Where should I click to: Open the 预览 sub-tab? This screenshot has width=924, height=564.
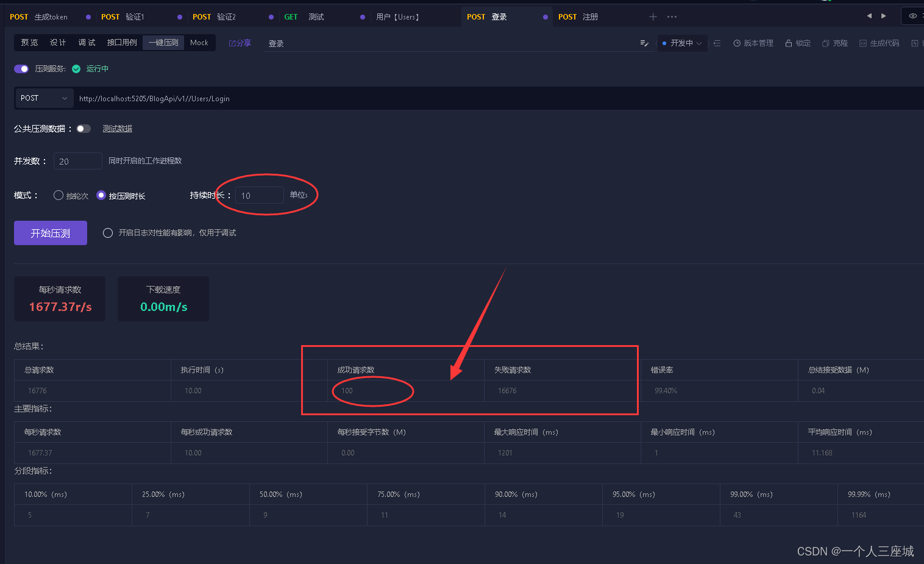tap(29, 43)
